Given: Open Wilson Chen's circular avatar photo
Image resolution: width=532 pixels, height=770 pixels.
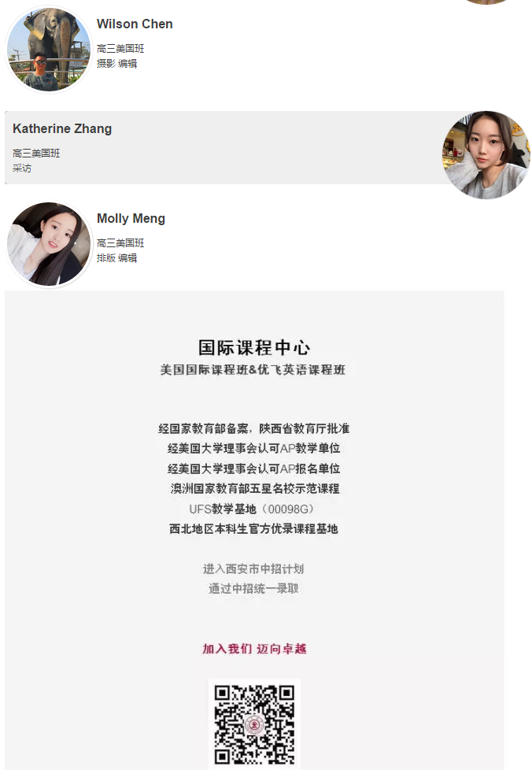Looking at the screenshot, I should 48,49.
